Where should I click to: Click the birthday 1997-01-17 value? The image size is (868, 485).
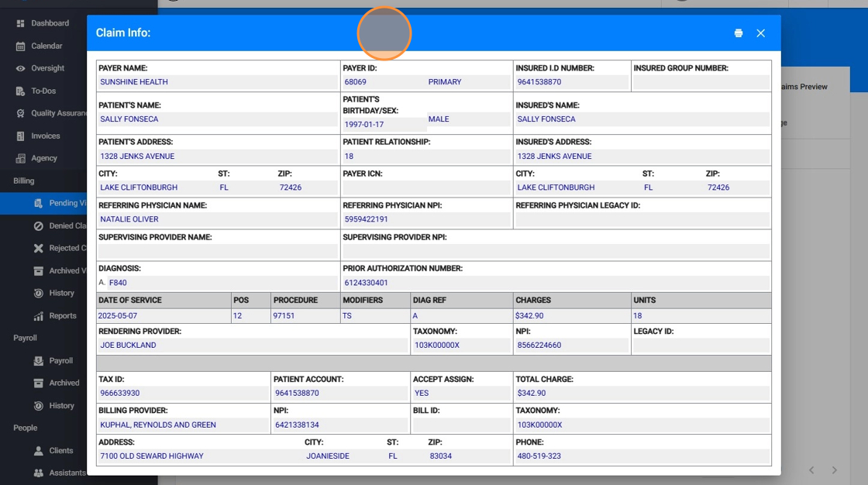point(363,125)
